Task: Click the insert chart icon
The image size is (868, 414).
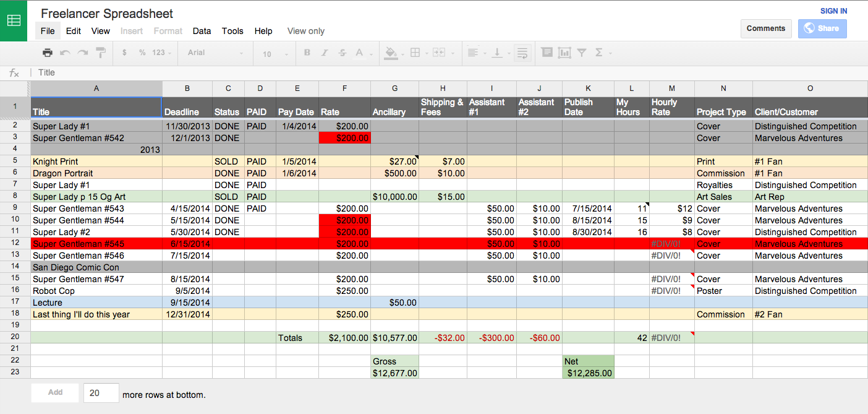Action: pyautogui.click(x=564, y=53)
